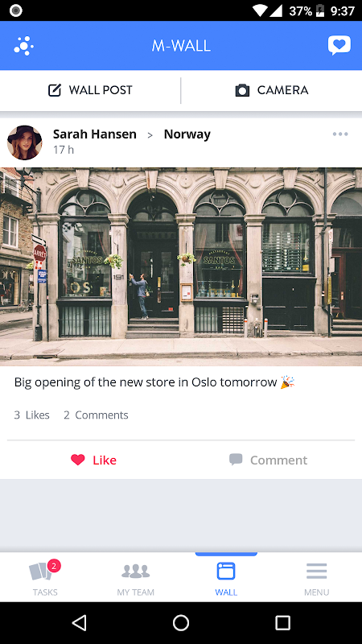Screen dimensions: 362x644
Task: Tap the Camera icon
Action: [242, 90]
